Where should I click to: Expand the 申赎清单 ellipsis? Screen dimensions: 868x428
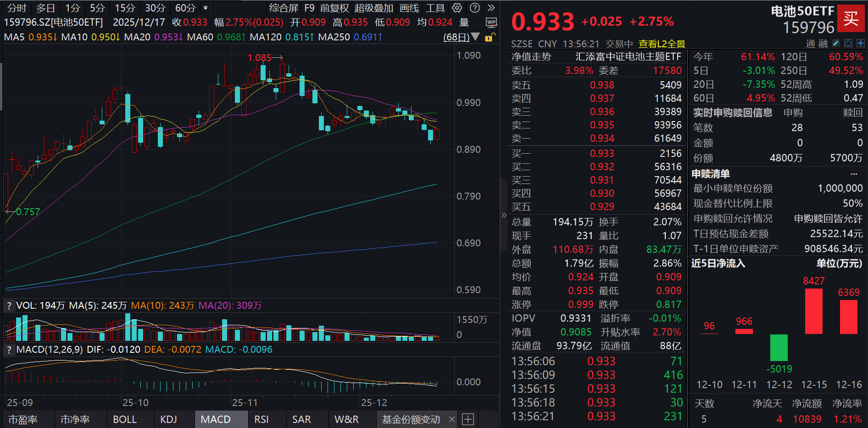pyautogui.click(x=854, y=173)
